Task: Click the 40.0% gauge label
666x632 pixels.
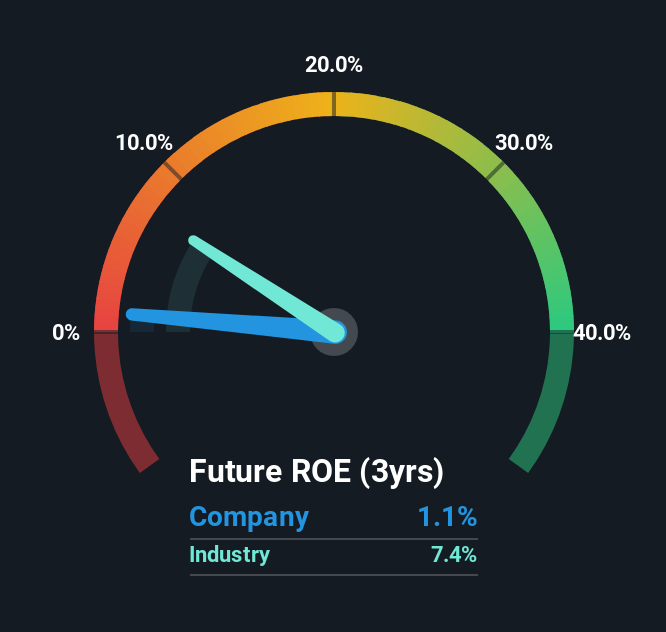Action: pyautogui.click(x=602, y=333)
